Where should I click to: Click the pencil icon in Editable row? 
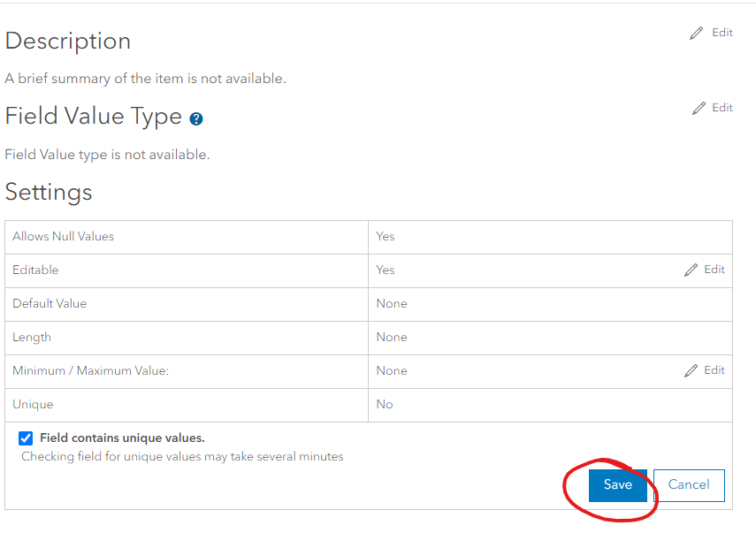tap(691, 270)
